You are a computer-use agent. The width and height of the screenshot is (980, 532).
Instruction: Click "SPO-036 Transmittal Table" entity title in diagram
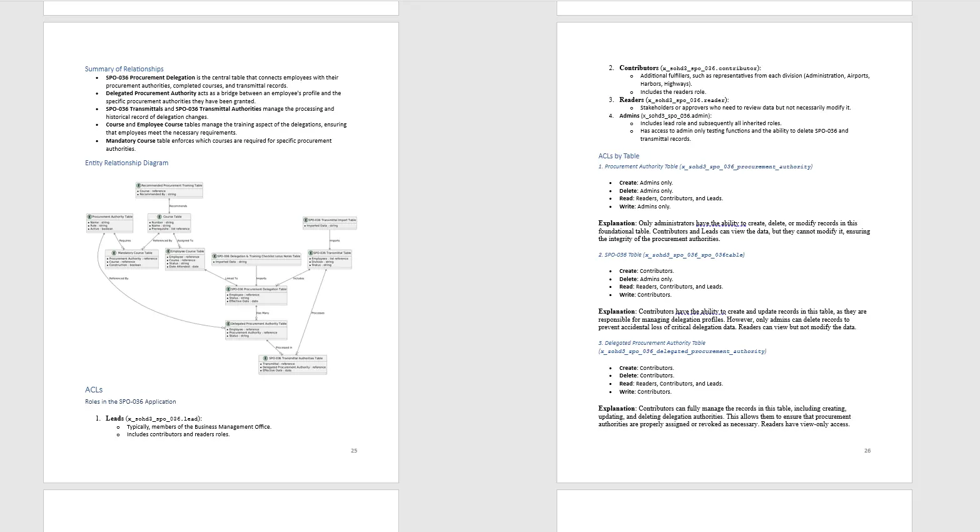point(332,253)
